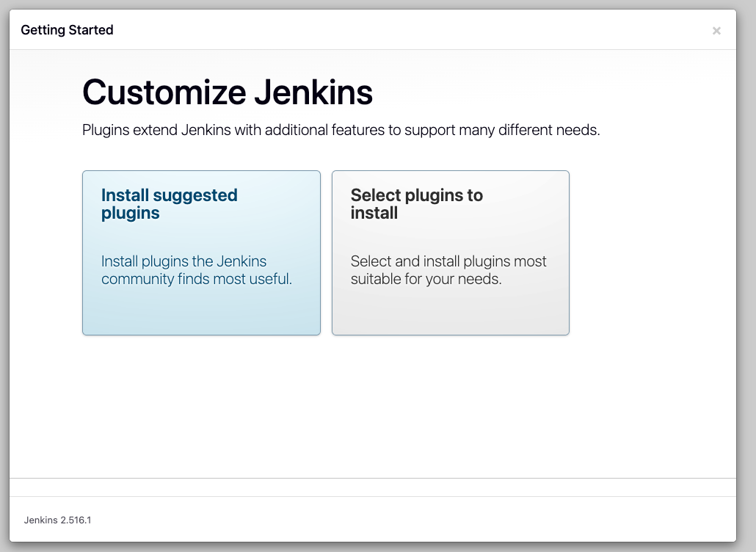Choose Install suggested plugins card
Image resolution: width=756 pixels, height=552 pixels.
tap(201, 253)
